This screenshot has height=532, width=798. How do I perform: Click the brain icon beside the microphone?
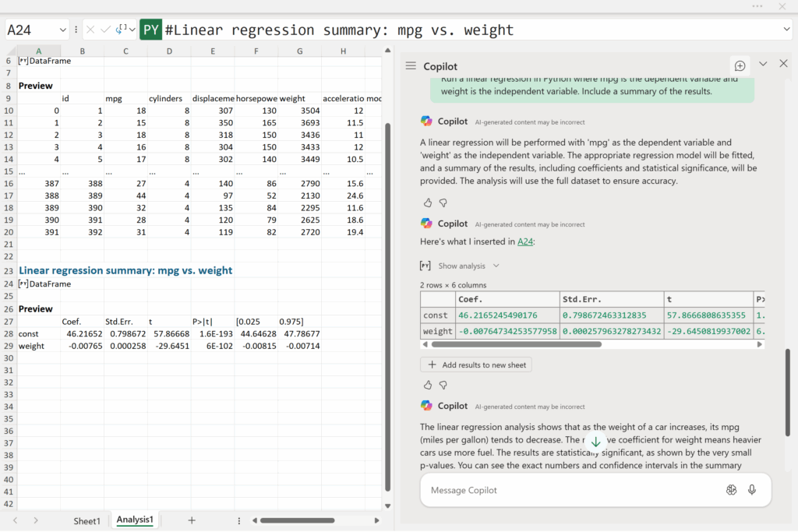pyautogui.click(x=730, y=490)
